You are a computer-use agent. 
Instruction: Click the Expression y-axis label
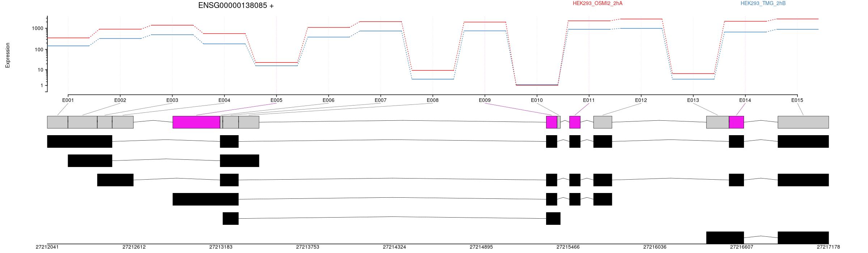(x=8, y=55)
